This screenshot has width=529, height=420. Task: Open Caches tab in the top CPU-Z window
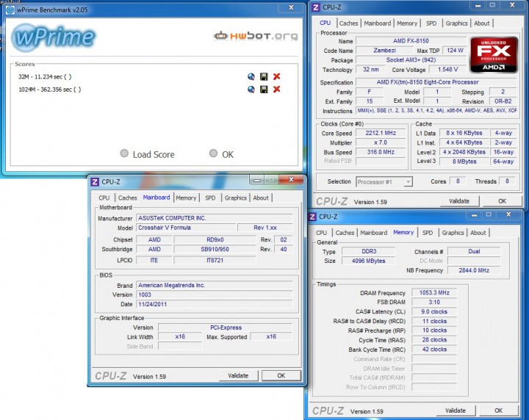[x=348, y=23]
